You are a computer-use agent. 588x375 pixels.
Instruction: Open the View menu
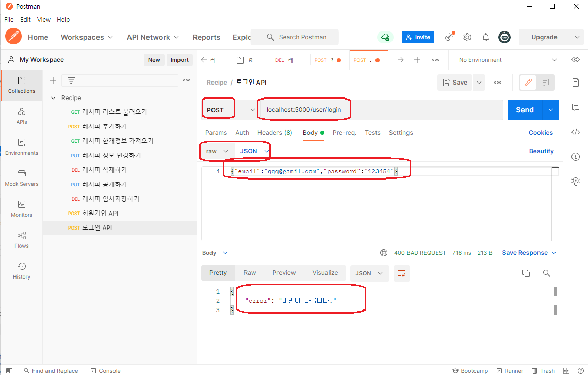(x=43, y=20)
